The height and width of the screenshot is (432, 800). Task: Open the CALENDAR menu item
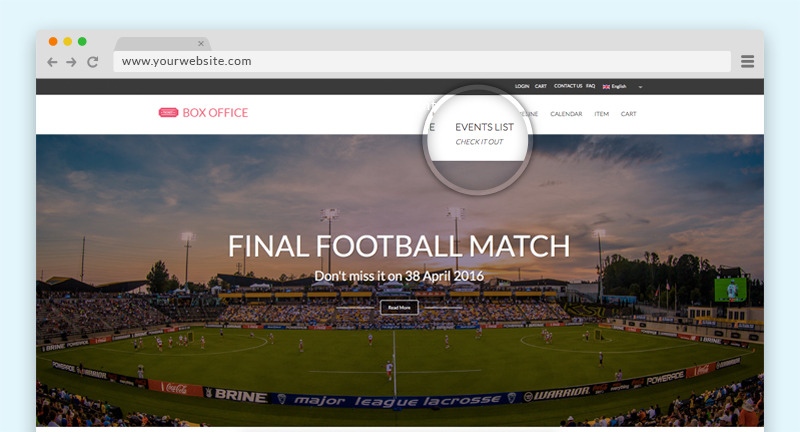click(566, 114)
